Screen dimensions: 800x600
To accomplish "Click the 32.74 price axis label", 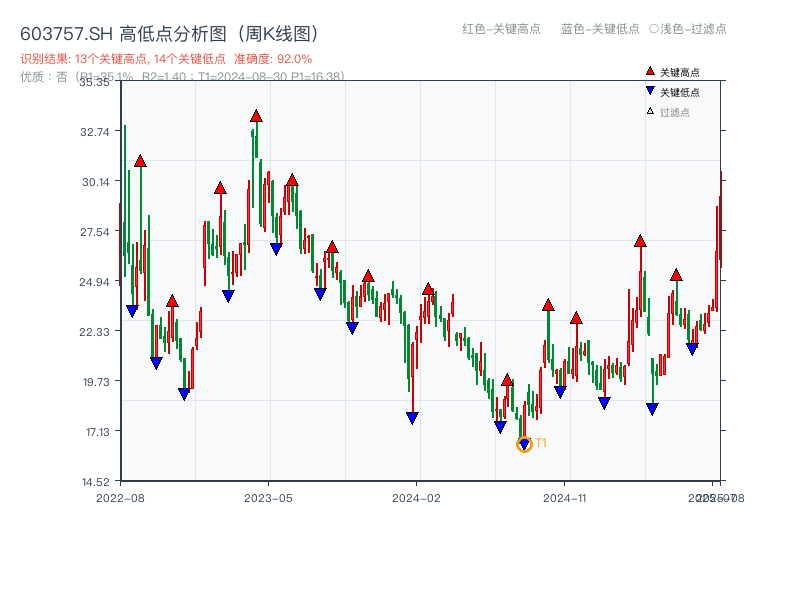I will [x=95, y=132].
